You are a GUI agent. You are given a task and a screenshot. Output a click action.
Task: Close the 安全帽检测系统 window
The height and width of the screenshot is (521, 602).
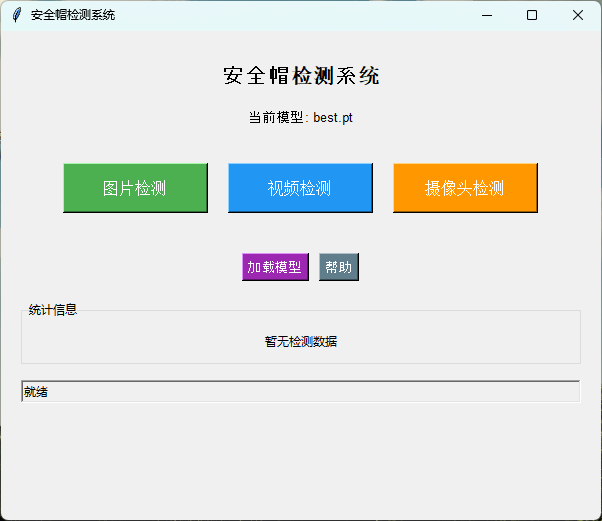tap(578, 15)
